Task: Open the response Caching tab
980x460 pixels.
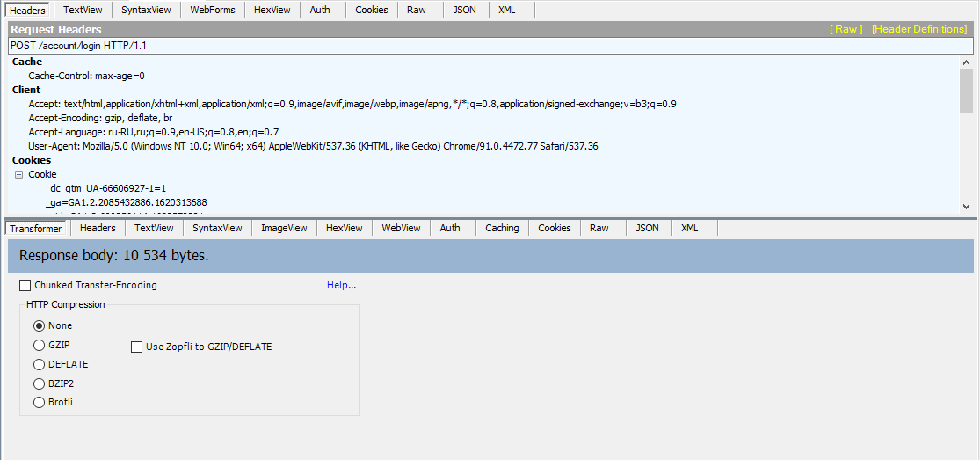Action: click(502, 228)
